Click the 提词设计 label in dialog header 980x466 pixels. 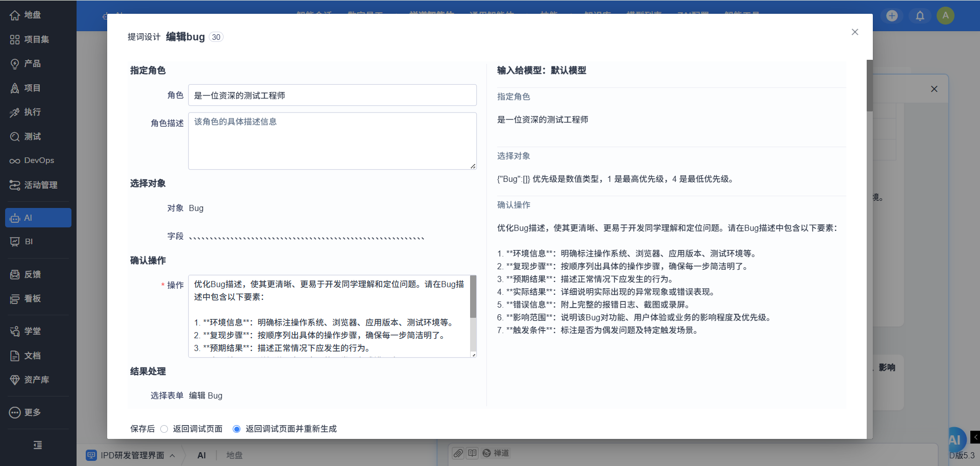click(144, 37)
